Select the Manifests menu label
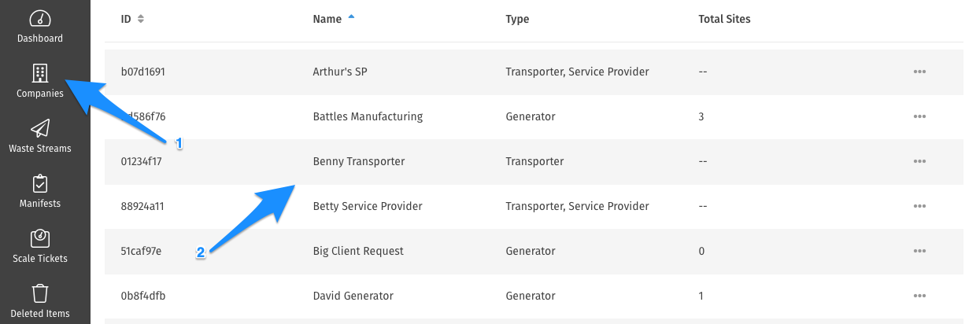 coord(40,204)
